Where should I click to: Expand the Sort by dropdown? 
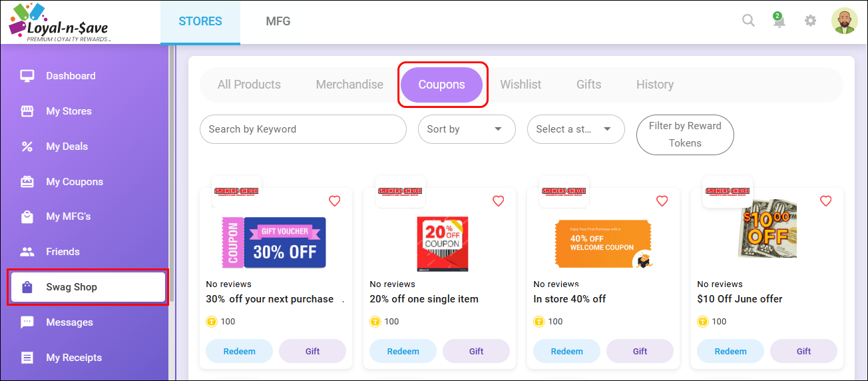pos(467,129)
